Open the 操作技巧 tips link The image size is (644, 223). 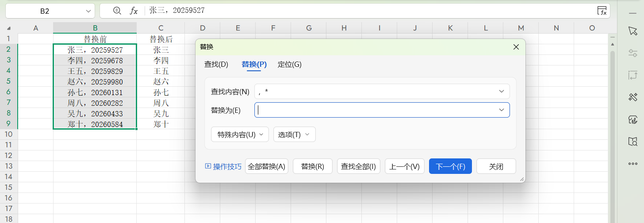pyautogui.click(x=223, y=166)
